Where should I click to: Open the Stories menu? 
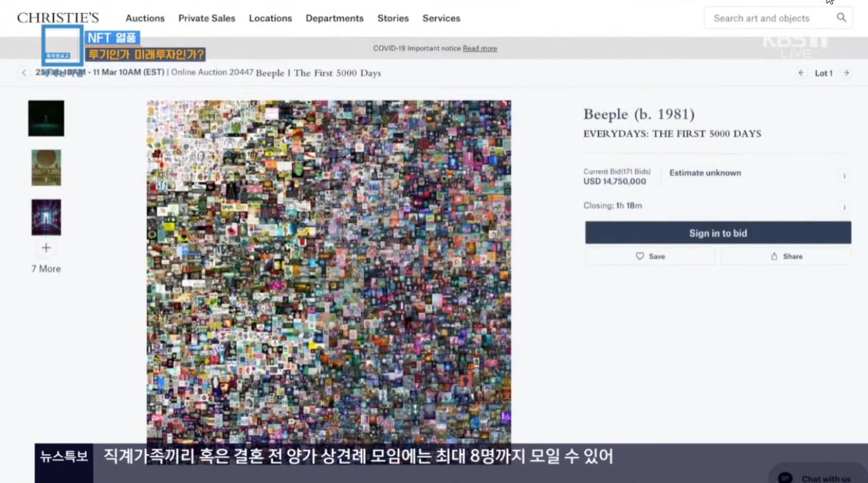pyautogui.click(x=393, y=18)
